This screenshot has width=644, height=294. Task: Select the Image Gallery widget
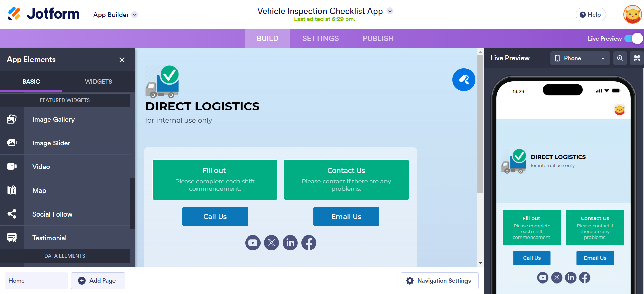pos(53,119)
